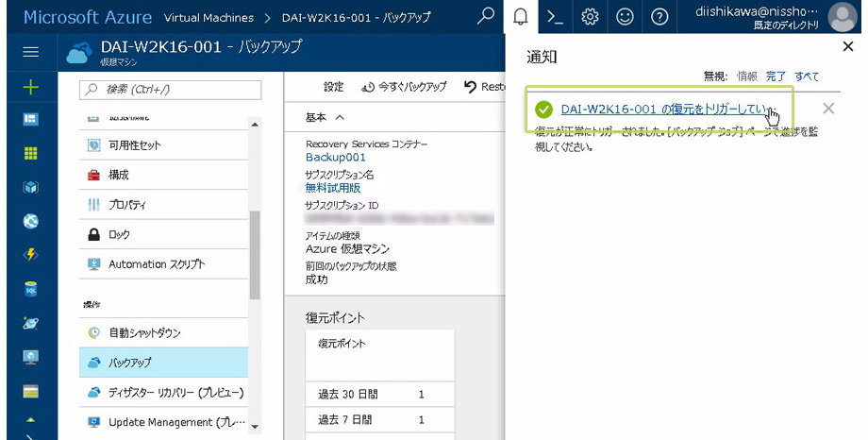Click the menu scrollbar down arrow
The image size is (868, 440).
click(255, 426)
